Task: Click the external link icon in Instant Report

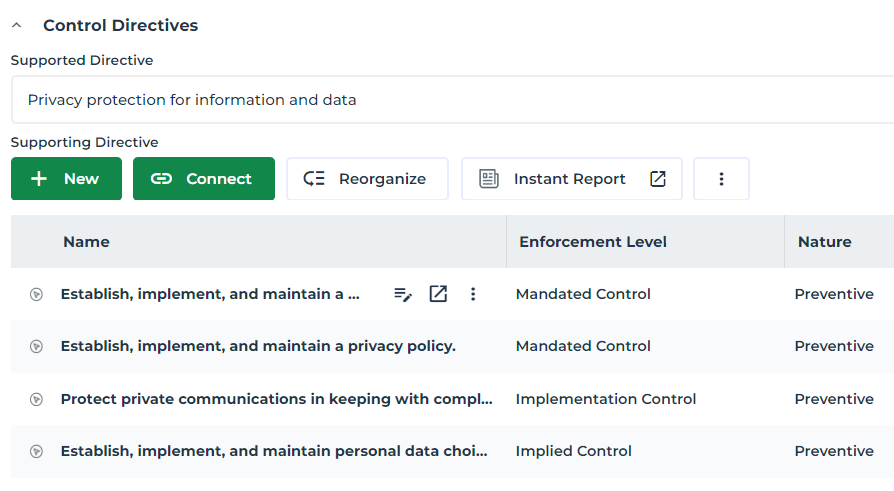Action: point(657,179)
